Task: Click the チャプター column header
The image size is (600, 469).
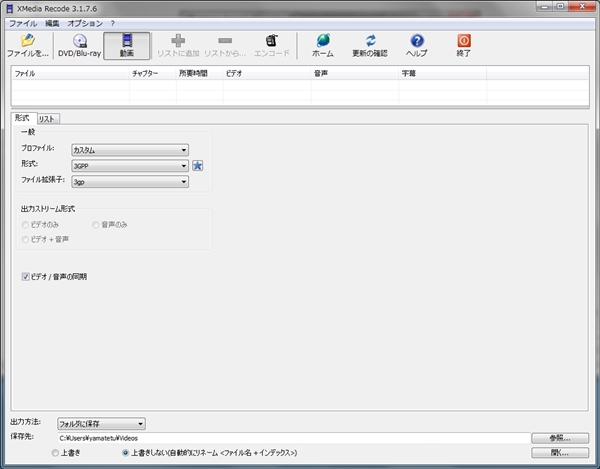Action: click(153, 73)
